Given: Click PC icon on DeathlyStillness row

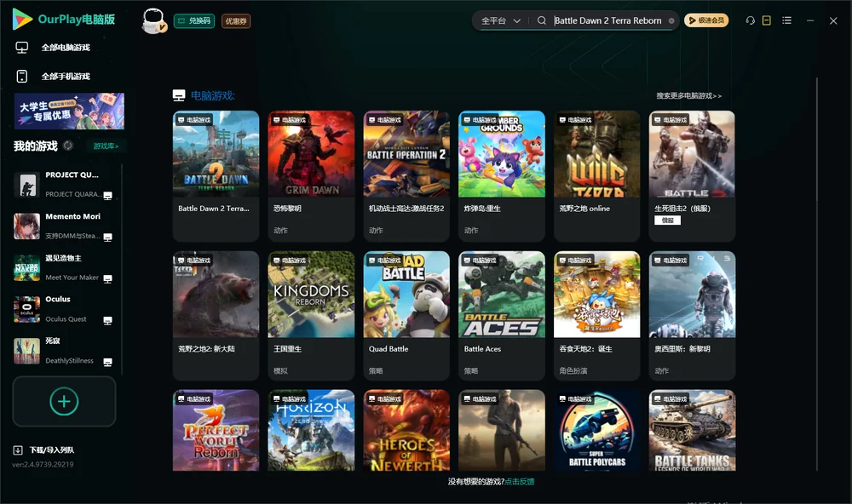Looking at the screenshot, I should [108, 363].
